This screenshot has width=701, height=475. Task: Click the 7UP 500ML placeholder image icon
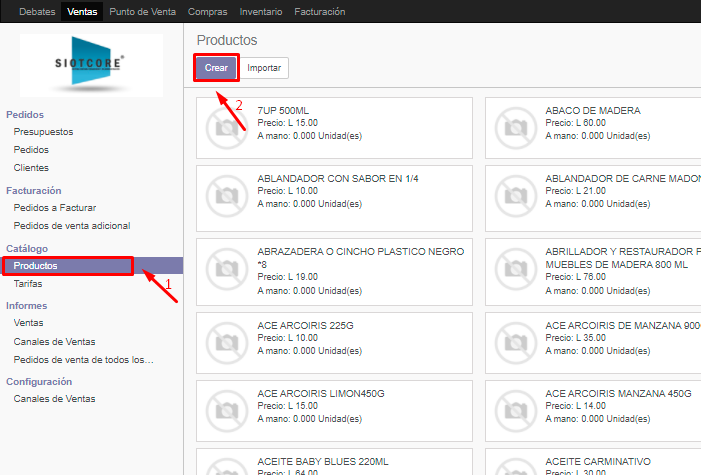point(227,127)
